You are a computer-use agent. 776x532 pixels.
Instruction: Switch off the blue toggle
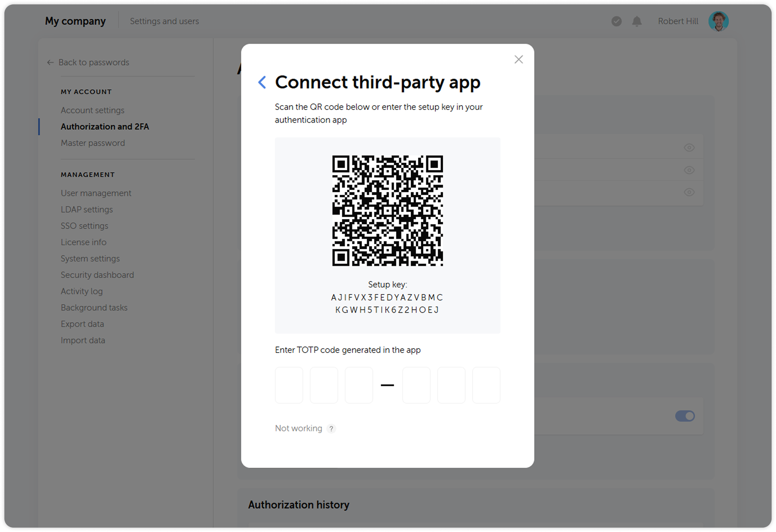(685, 416)
